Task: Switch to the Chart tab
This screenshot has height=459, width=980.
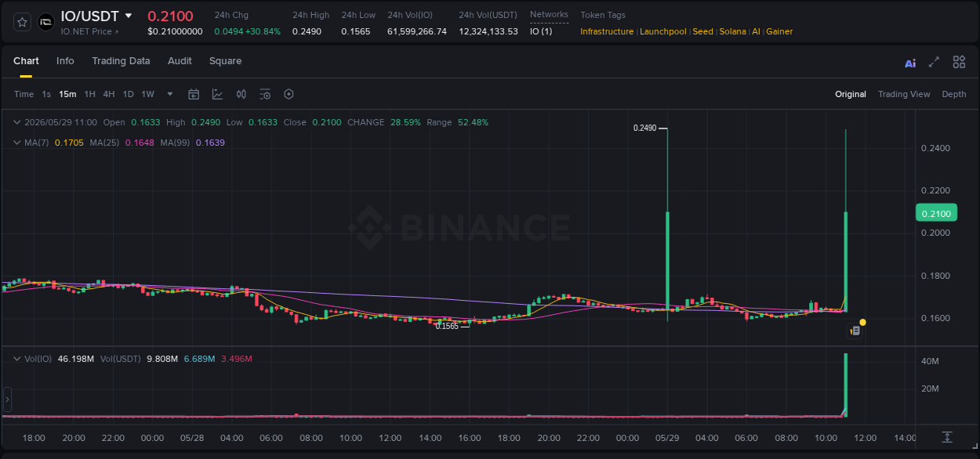Action: click(26, 61)
